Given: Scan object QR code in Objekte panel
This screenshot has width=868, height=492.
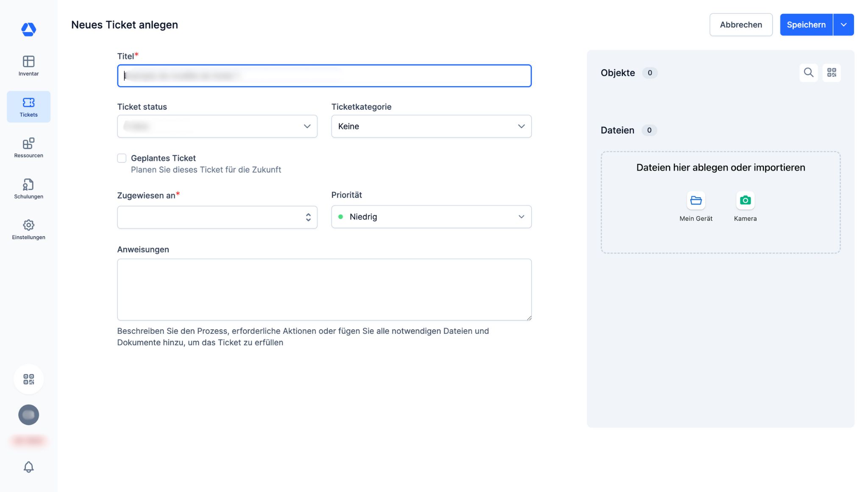Looking at the screenshot, I should [831, 73].
